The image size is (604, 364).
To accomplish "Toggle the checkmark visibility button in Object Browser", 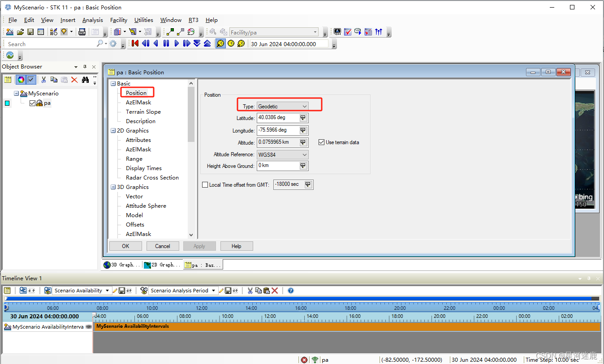I will click(31, 80).
